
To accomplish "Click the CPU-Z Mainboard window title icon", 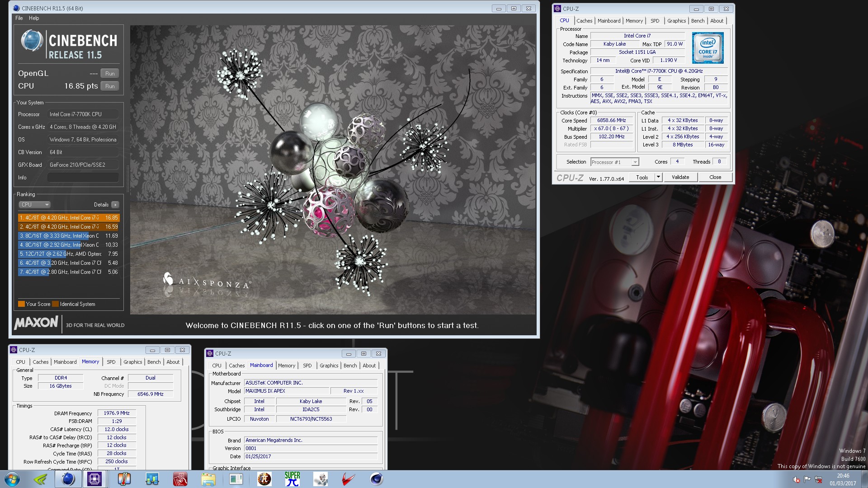I will [x=210, y=353].
